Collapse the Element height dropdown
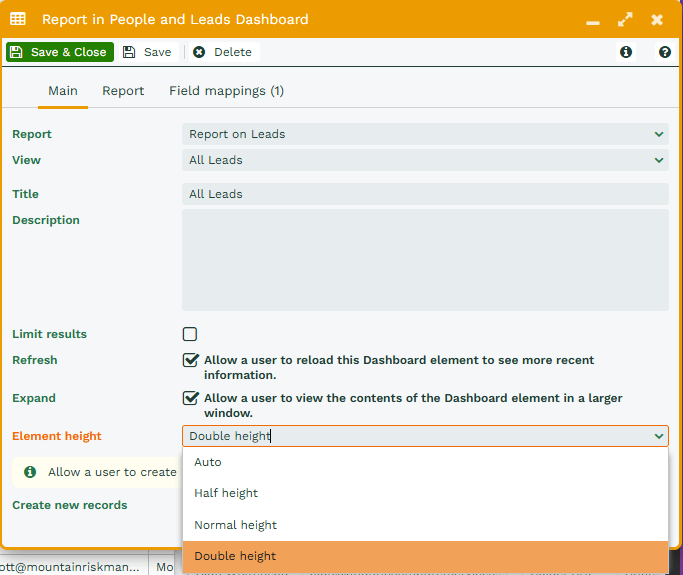 pyautogui.click(x=658, y=436)
